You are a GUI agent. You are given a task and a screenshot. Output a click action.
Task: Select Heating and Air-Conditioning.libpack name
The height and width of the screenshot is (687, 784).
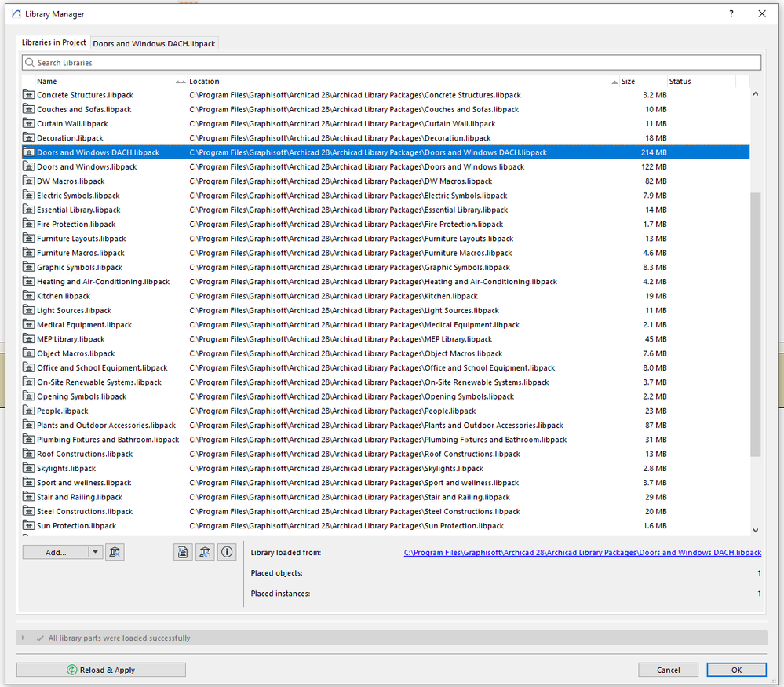click(103, 282)
